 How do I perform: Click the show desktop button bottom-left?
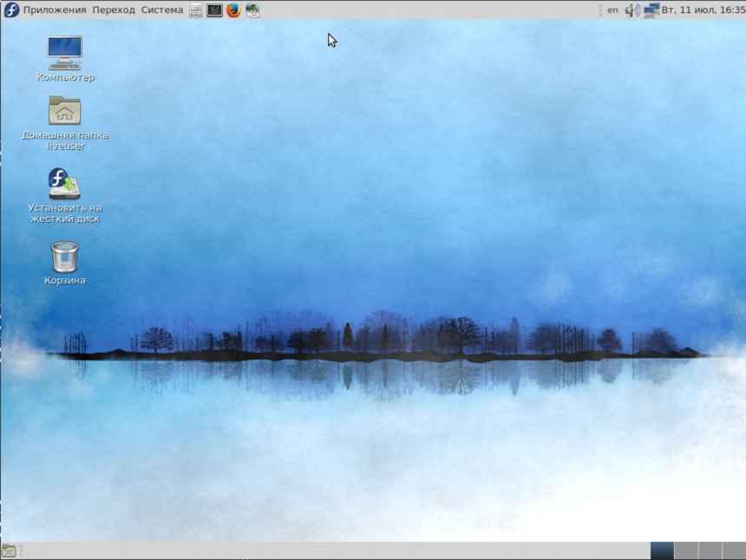(7, 552)
